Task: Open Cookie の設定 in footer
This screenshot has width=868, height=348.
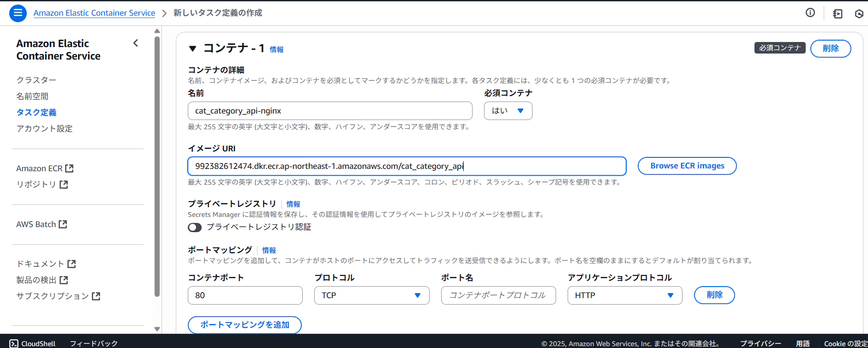Action: pos(846,343)
